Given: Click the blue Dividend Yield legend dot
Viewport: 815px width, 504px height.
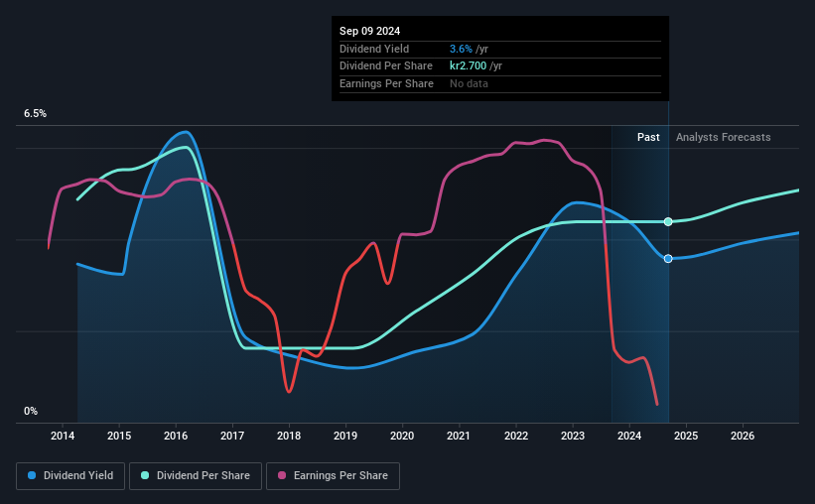Looking at the screenshot, I should (x=32, y=475).
